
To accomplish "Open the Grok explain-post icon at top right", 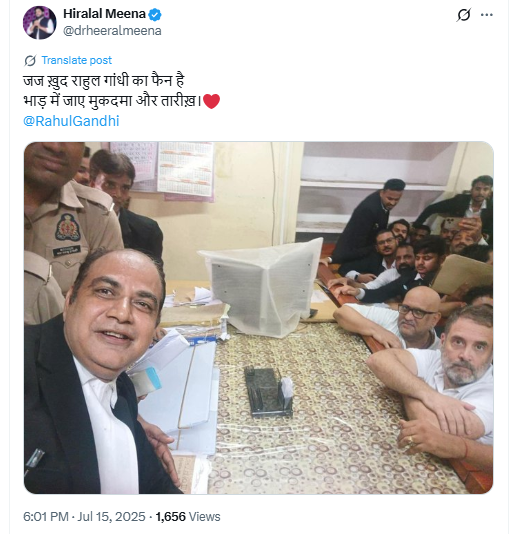I will pos(464,15).
